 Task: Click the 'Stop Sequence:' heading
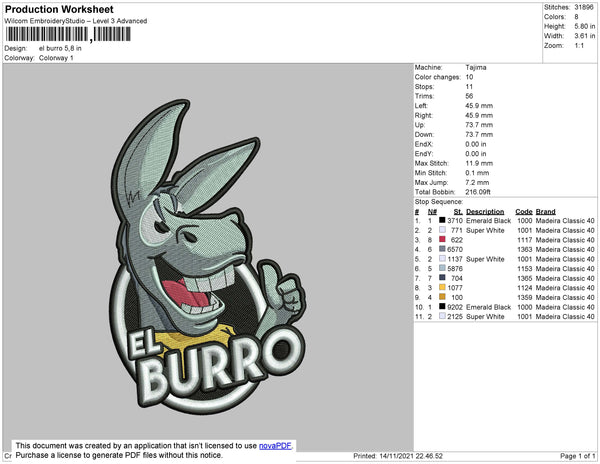439,202
